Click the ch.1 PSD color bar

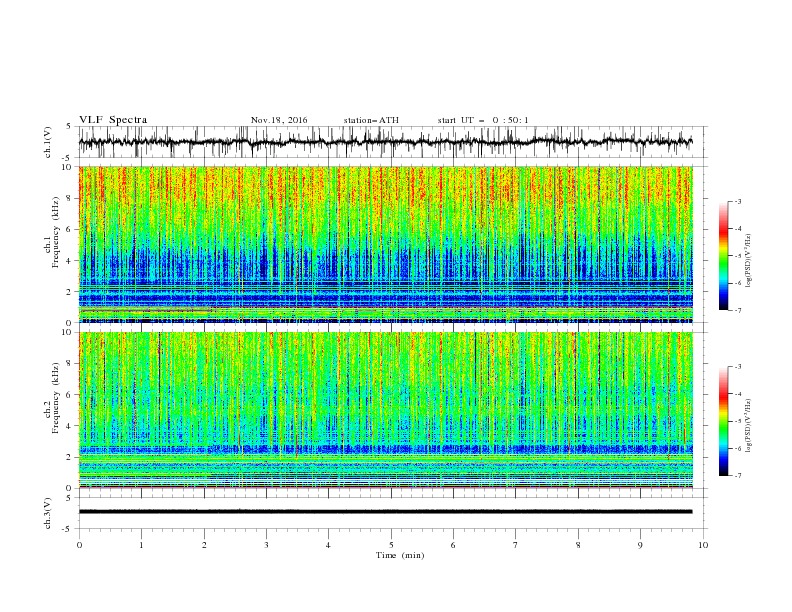pos(723,256)
